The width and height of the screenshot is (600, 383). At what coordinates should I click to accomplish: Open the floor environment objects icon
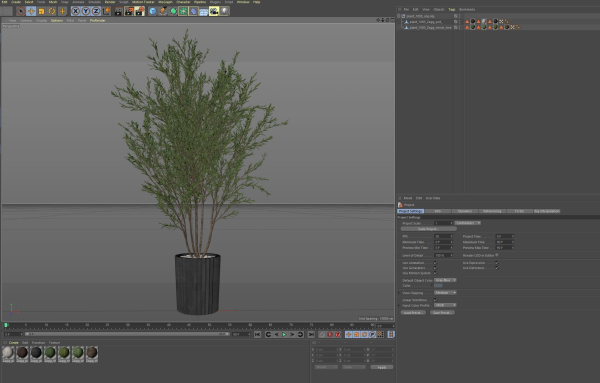[204, 11]
